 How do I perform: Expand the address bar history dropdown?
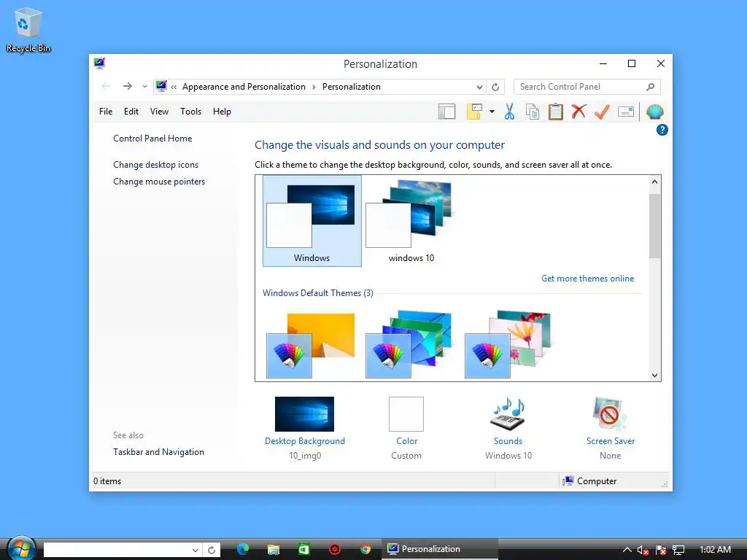point(479,87)
